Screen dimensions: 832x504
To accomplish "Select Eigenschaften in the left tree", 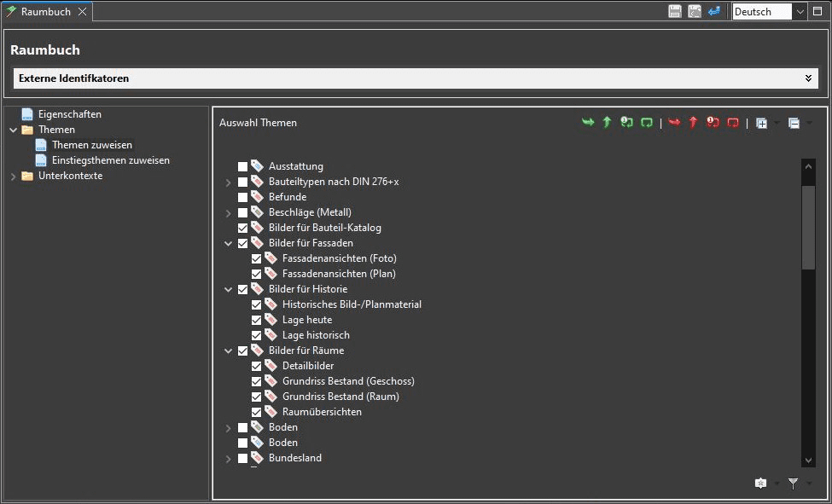I will [69, 114].
